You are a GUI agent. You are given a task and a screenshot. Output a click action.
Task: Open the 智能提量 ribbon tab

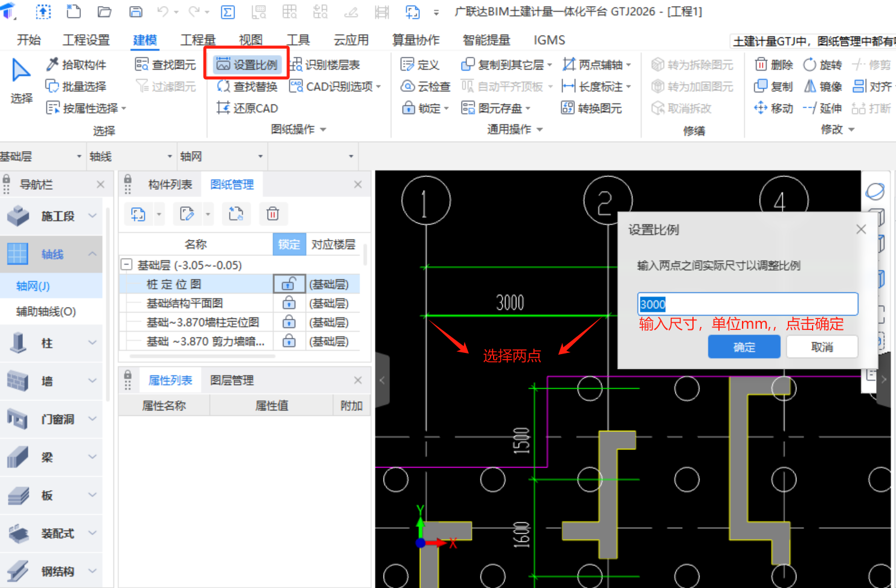pos(486,40)
